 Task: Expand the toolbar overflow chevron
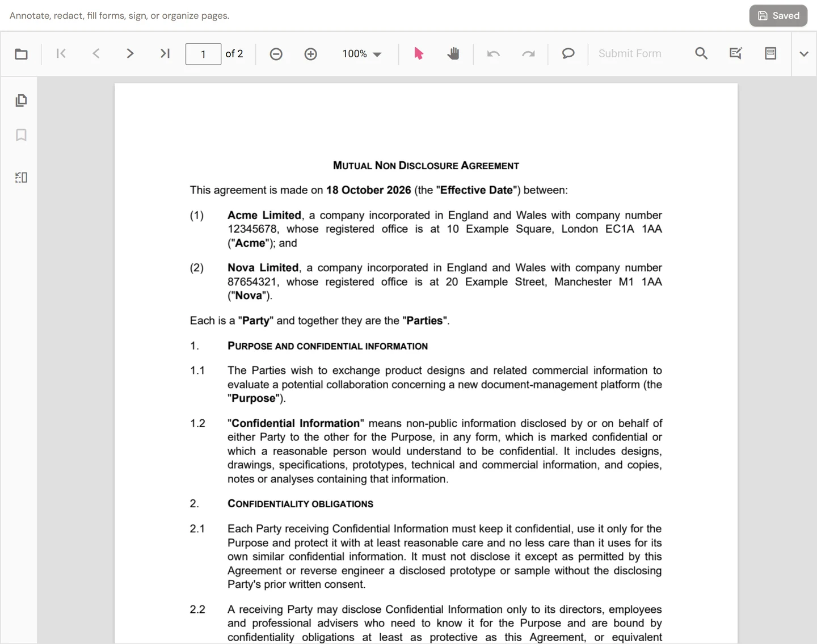point(804,54)
